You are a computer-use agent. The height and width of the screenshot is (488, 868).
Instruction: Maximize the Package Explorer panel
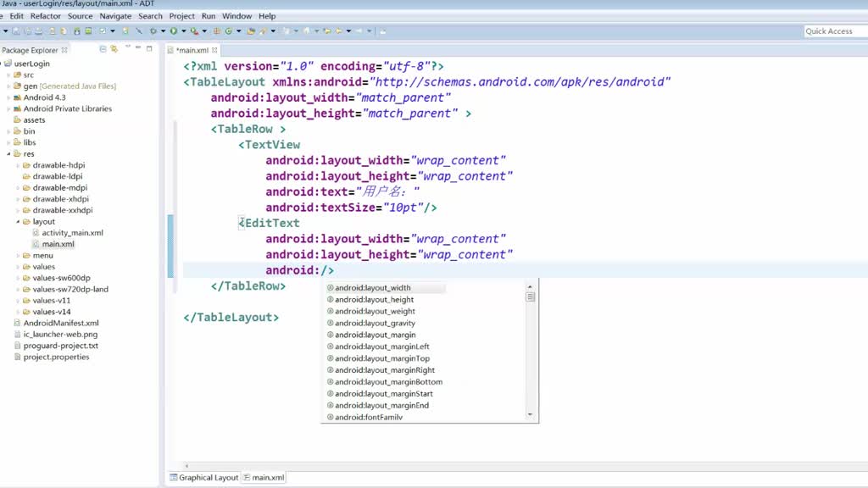(149, 48)
